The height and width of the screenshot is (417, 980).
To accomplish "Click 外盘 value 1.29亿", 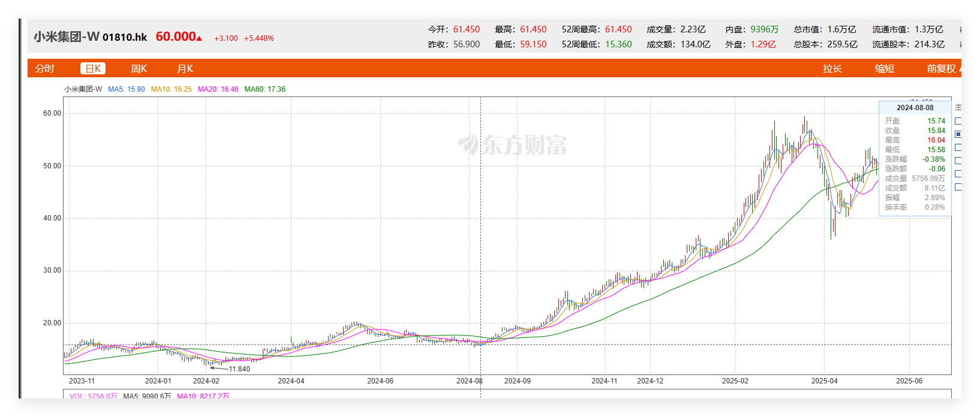I will [x=763, y=44].
